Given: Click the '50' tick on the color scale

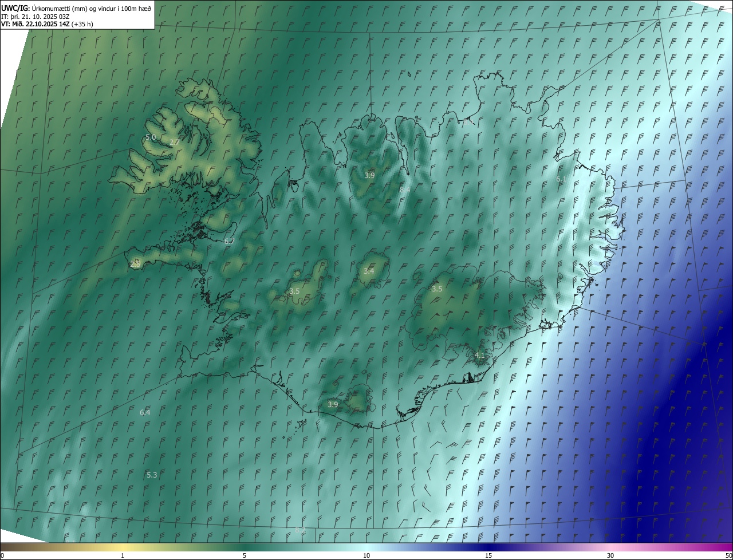Looking at the screenshot, I should click(728, 555).
